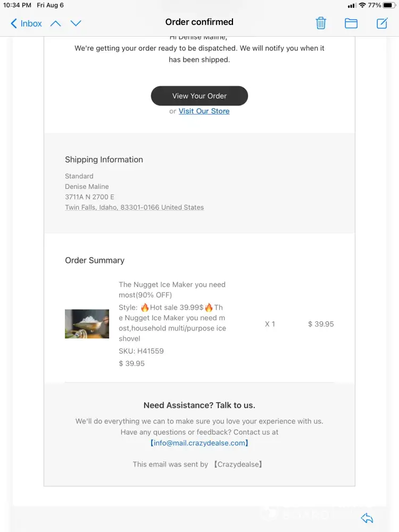Tap the SKU: H41559 text
This screenshot has width=399, height=532.
coord(141,351)
